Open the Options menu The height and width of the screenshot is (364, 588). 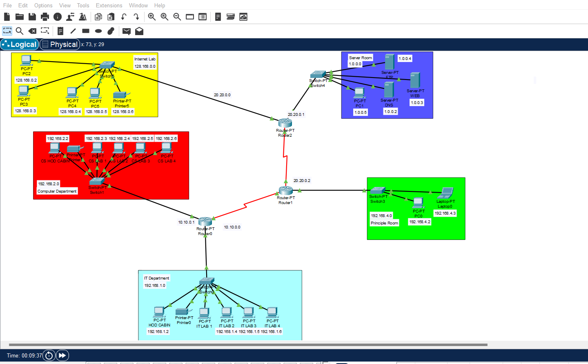point(43,5)
